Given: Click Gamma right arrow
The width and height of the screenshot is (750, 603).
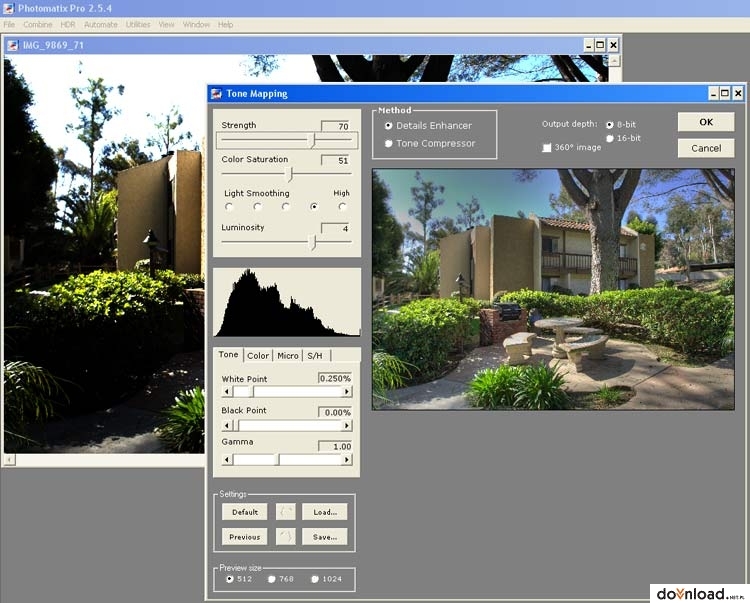Looking at the screenshot, I should click(x=347, y=460).
